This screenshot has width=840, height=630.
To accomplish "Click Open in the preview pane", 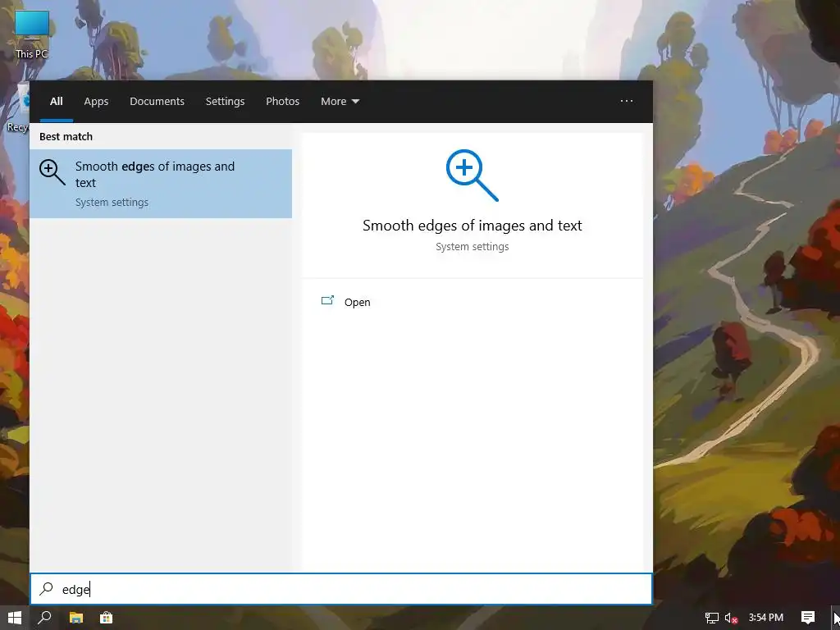I will [x=358, y=302].
